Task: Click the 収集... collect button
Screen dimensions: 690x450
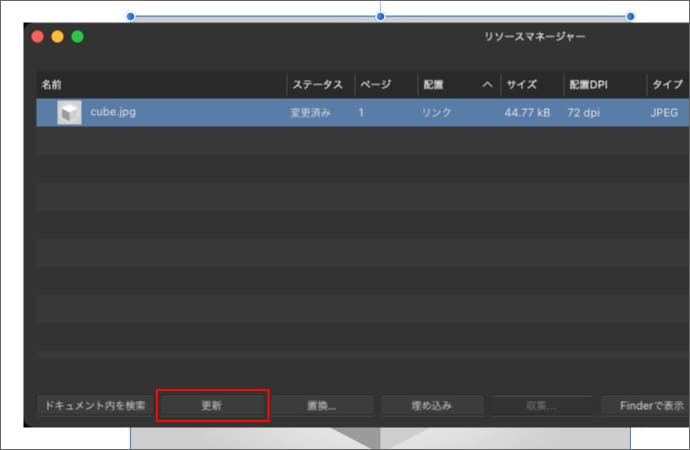Action: 541,406
